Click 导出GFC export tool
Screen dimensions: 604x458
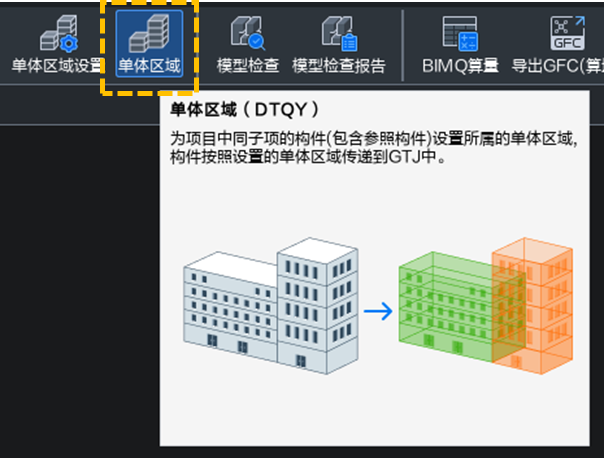click(557, 44)
